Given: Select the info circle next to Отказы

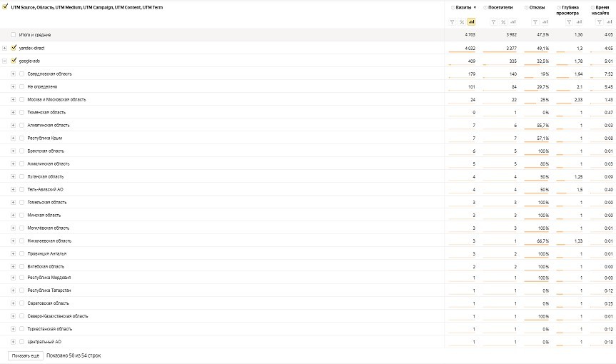Looking at the screenshot, I should pyautogui.click(x=525, y=8).
